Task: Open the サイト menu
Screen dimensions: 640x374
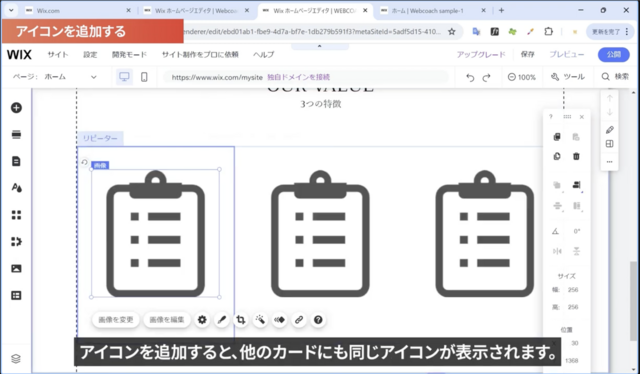Action: [58, 54]
